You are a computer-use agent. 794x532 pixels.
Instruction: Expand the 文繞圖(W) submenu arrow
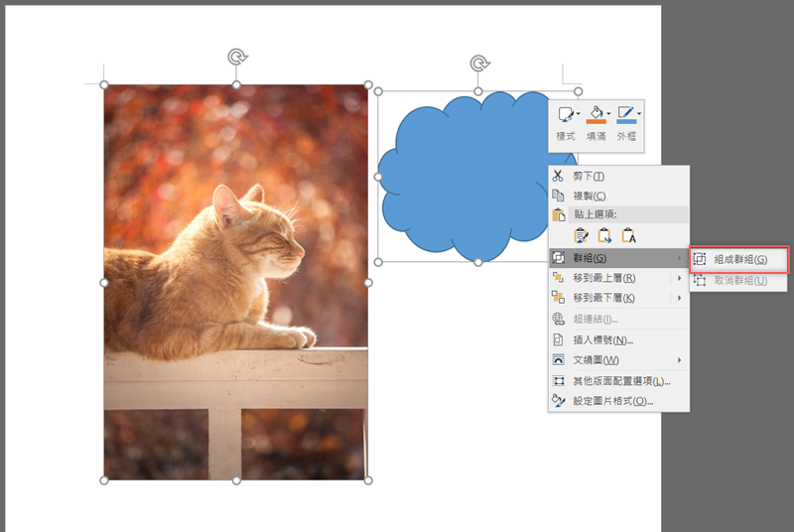click(680, 359)
